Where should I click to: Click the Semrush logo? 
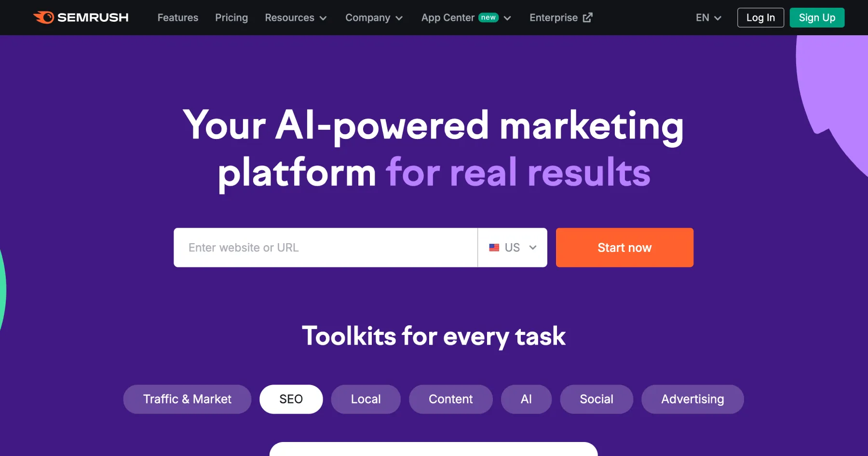coord(80,17)
